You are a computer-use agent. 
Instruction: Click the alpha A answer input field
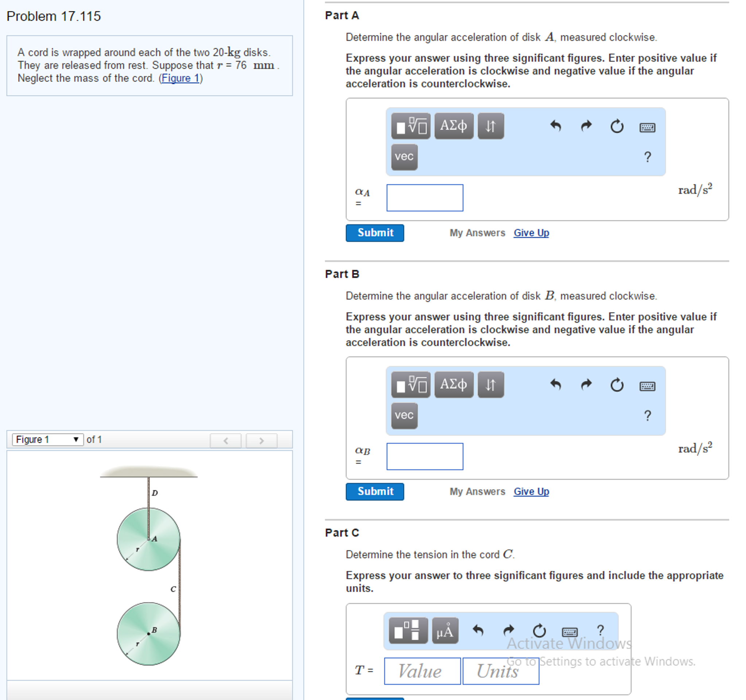[424, 198]
